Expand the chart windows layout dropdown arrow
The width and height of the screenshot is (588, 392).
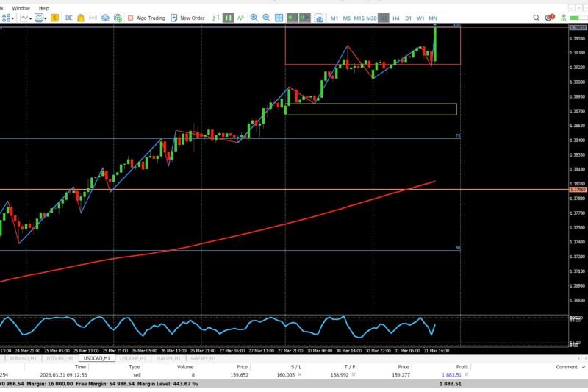(12, 18)
